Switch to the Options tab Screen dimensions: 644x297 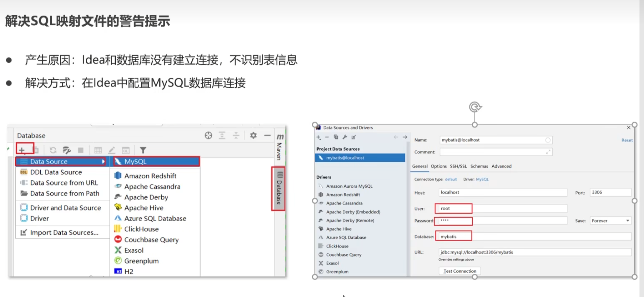439,166
